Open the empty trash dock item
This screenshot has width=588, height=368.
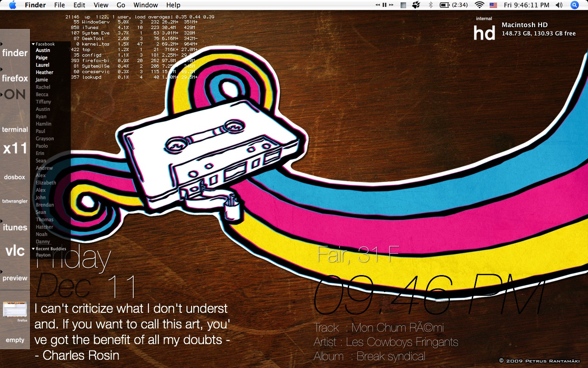(15, 340)
